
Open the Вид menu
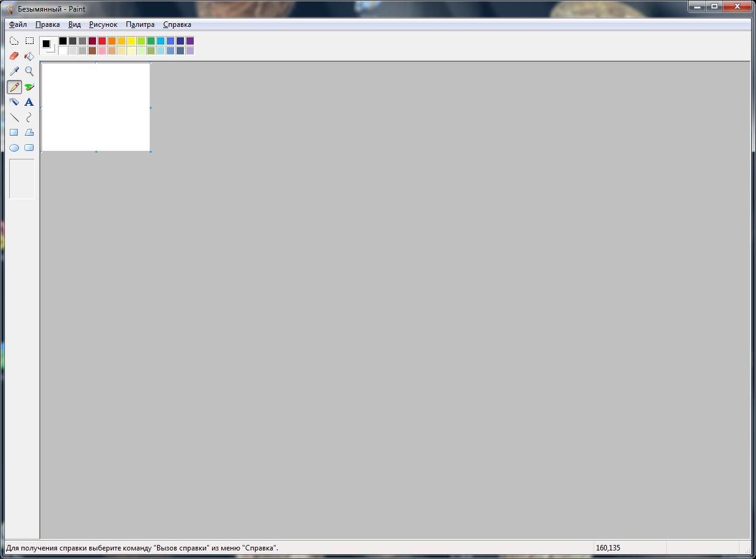pyautogui.click(x=75, y=24)
